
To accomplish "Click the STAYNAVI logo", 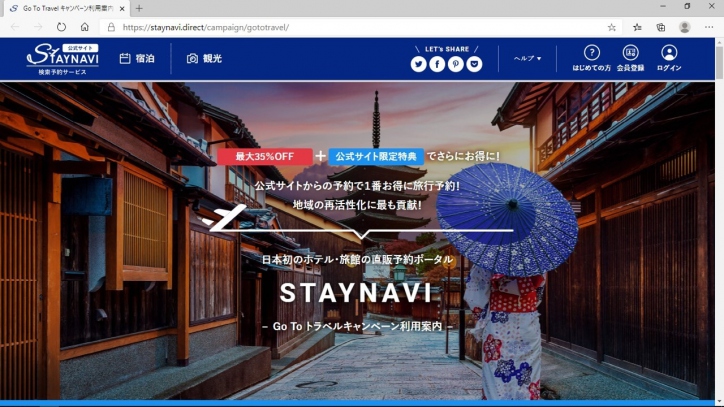I will (62, 59).
